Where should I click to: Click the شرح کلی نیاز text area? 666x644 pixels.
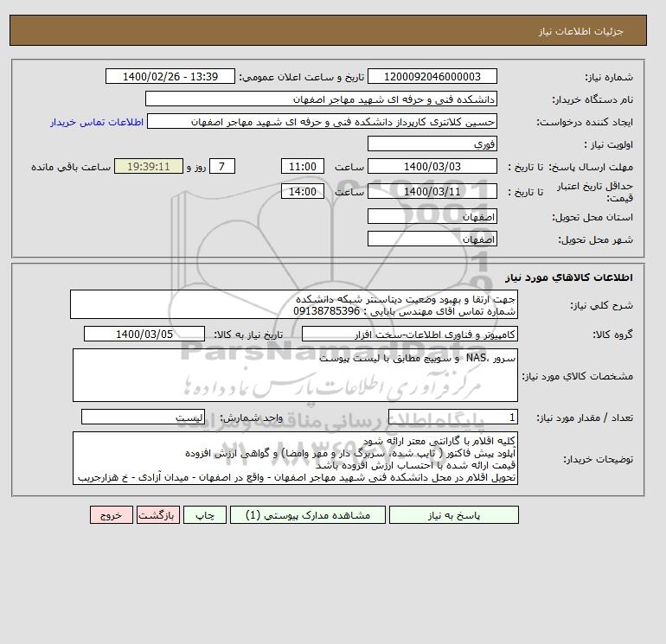(294, 304)
